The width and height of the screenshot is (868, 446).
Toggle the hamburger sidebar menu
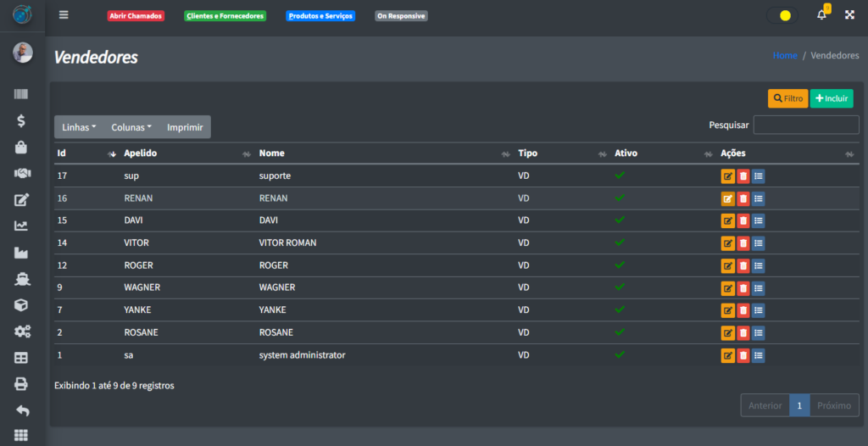(x=64, y=15)
